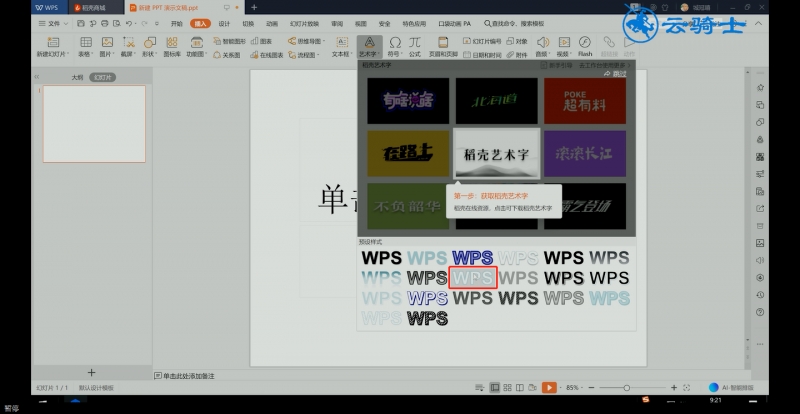This screenshot has height=414, width=800.
Task: Open the AI·智能排版 smart layout
Action: point(731,388)
